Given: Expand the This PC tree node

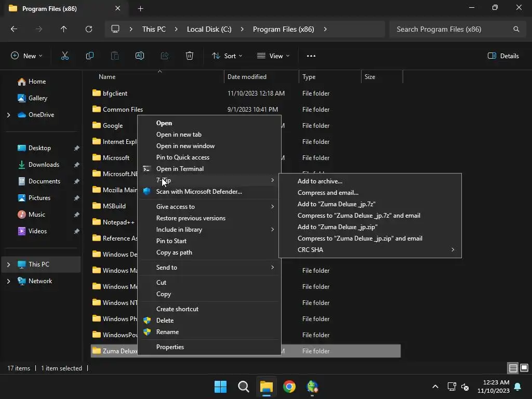Looking at the screenshot, I should 8,264.
